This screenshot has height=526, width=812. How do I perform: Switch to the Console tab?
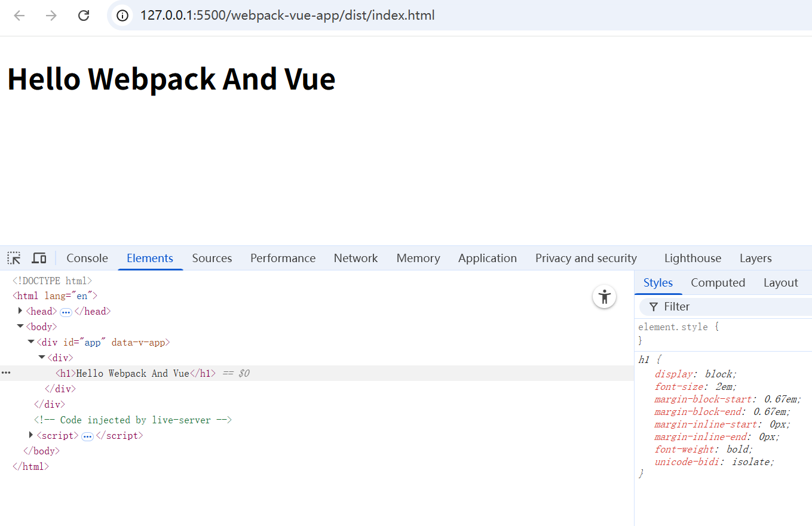pos(87,258)
